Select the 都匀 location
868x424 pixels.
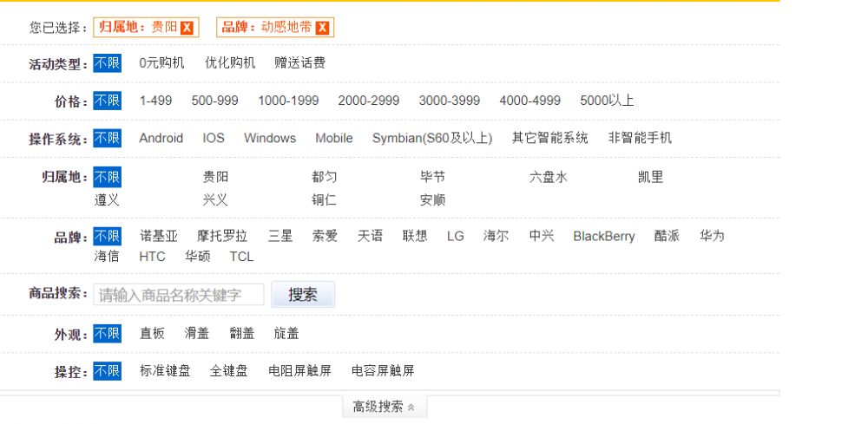click(325, 178)
